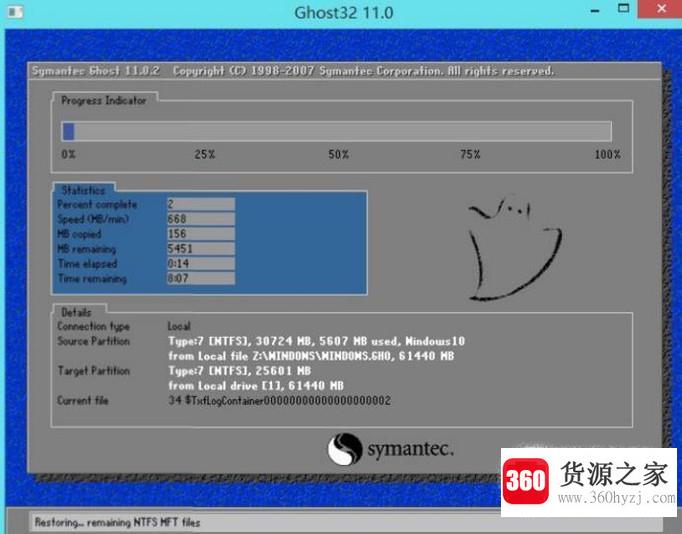This screenshot has height=534, width=682.
Task: Click the Time elapsed value 0:14
Action: [201, 263]
